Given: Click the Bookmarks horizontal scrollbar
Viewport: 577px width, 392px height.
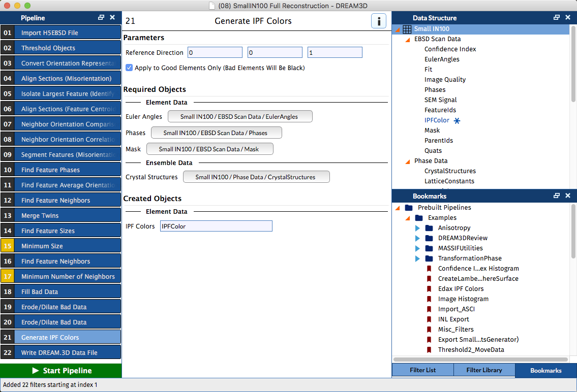Looking at the screenshot, I should pos(480,360).
